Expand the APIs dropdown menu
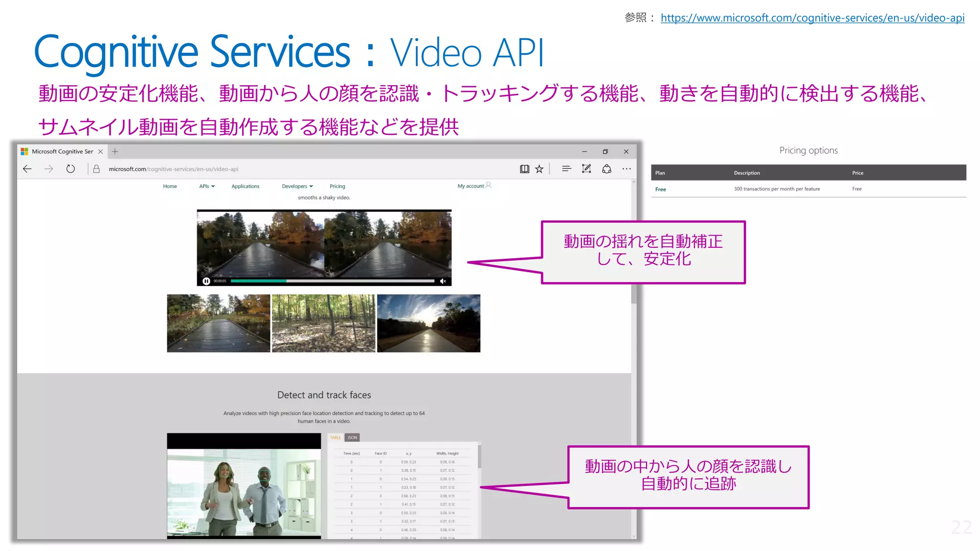 click(207, 187)
